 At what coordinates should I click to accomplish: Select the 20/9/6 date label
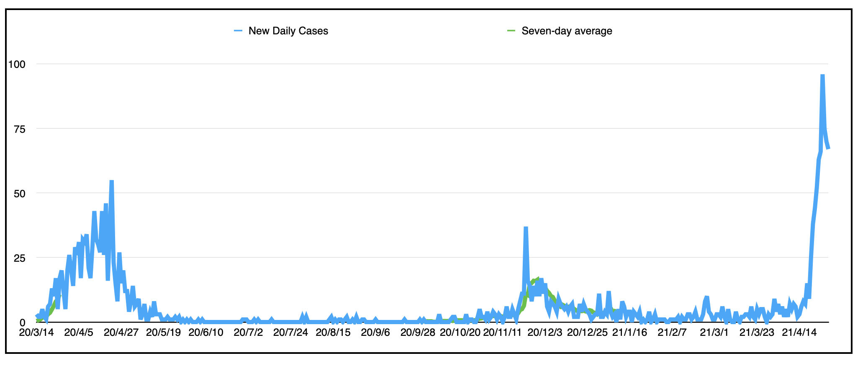tap(375, 333)
